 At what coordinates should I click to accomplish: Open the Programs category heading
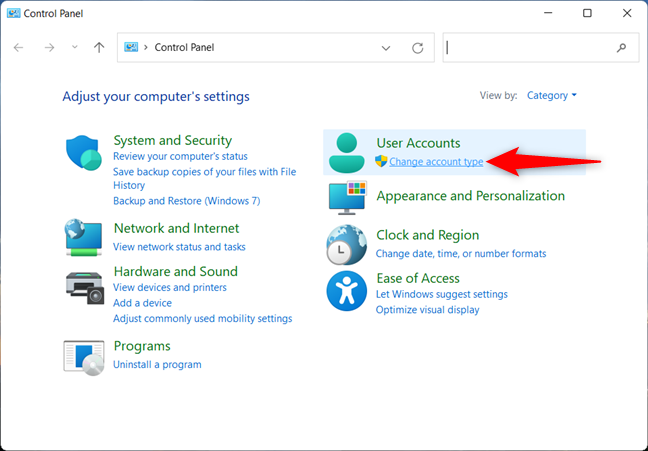click(x=142, y=346)
